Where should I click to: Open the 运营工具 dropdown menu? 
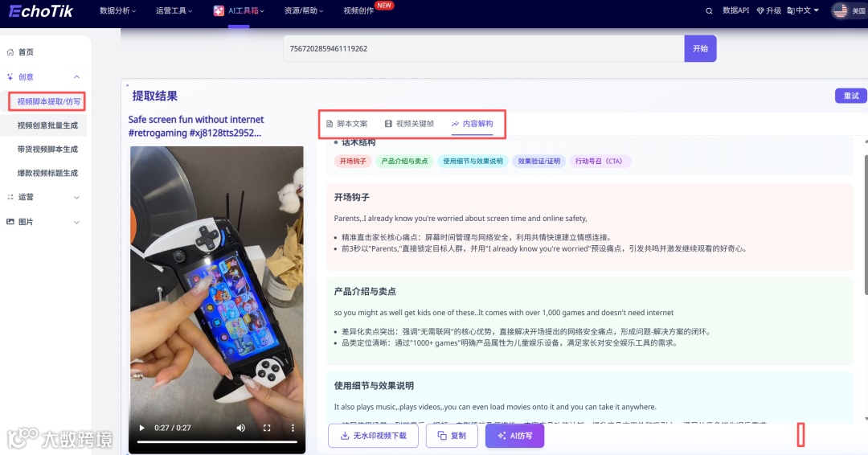174,10
